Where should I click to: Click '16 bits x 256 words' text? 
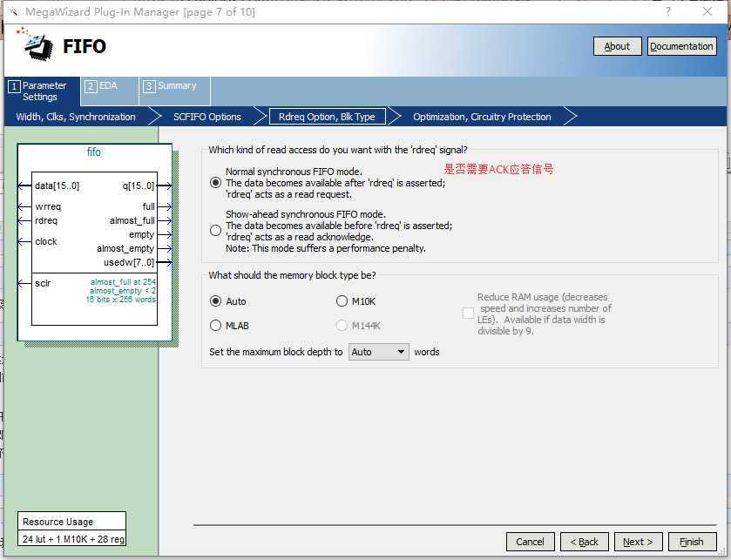(x=121, y=300)
